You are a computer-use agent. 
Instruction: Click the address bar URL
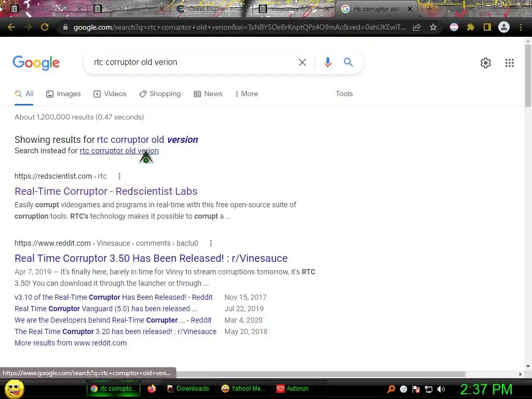tap(240, 27)
